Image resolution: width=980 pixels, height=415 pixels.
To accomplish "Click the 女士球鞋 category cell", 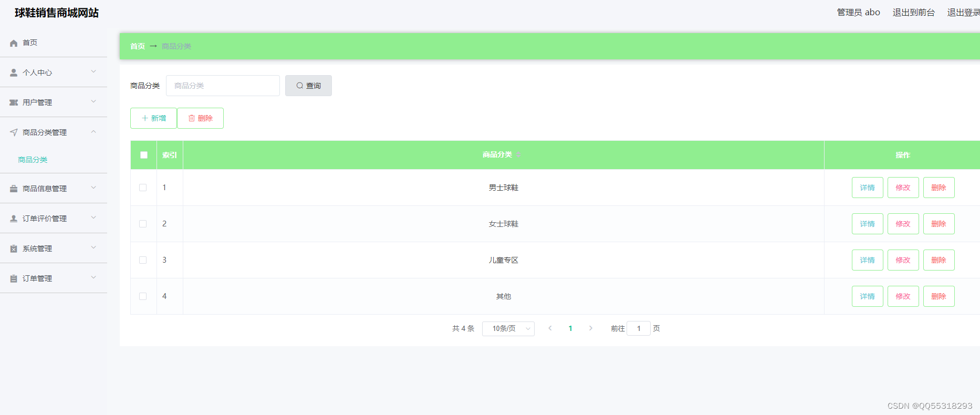I will coord(504,224).
